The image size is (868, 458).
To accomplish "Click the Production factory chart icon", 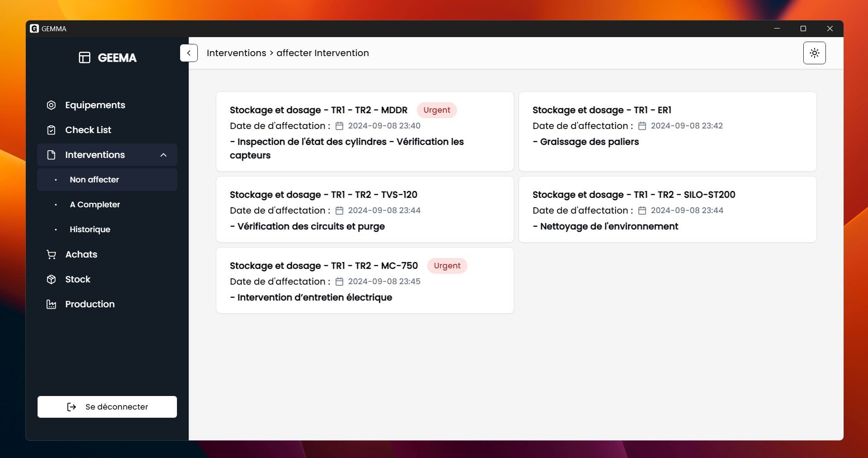I will tap(51, 304).
